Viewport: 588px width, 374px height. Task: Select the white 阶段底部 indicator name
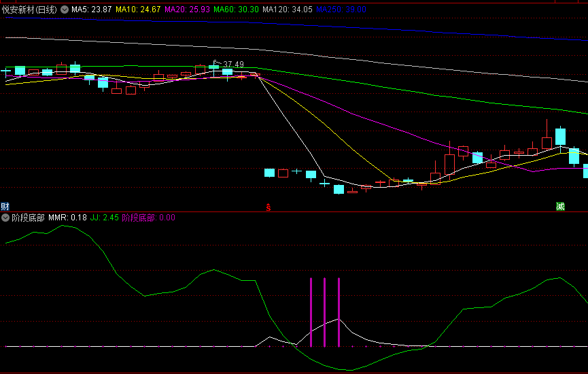coord(28,218)
